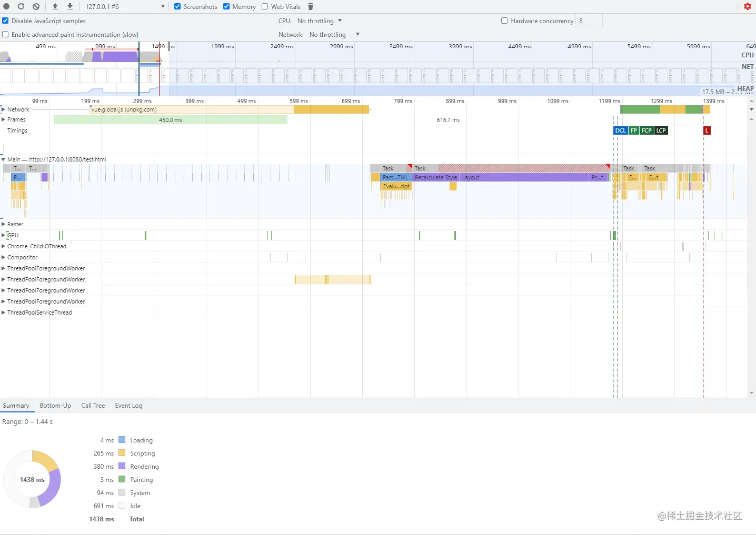Image resolution: width=756 pixels, height=535 pixels.
Task: Select the long Task bar with red hatching
Action: pos(512,168)
